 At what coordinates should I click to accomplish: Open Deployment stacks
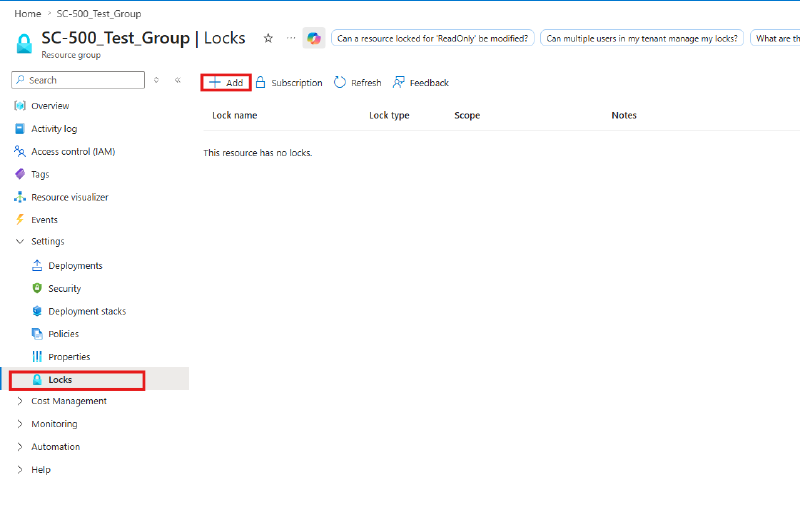(87, 311)
